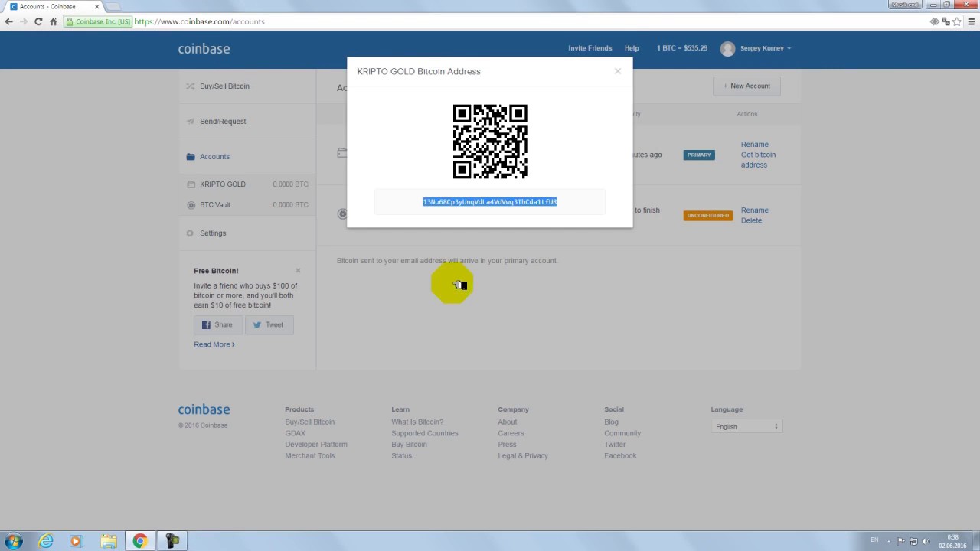Click the coinbase logo in the footer
Screen dimensions: 980x551
point(204,409)
